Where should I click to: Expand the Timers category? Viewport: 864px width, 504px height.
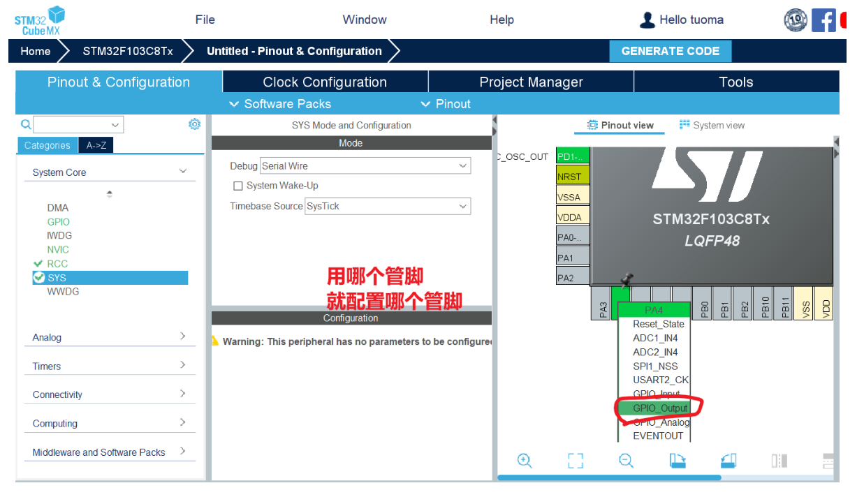[x=183, y=365]
